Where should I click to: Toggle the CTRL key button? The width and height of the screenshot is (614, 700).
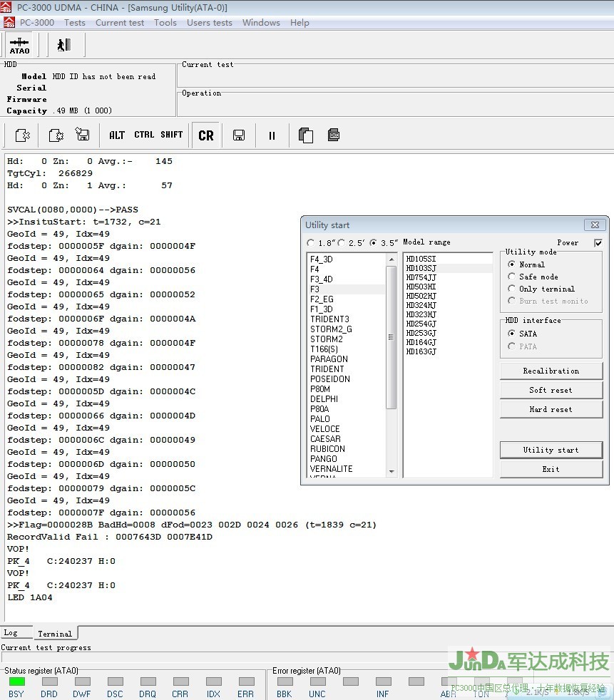tap(144, 135)
